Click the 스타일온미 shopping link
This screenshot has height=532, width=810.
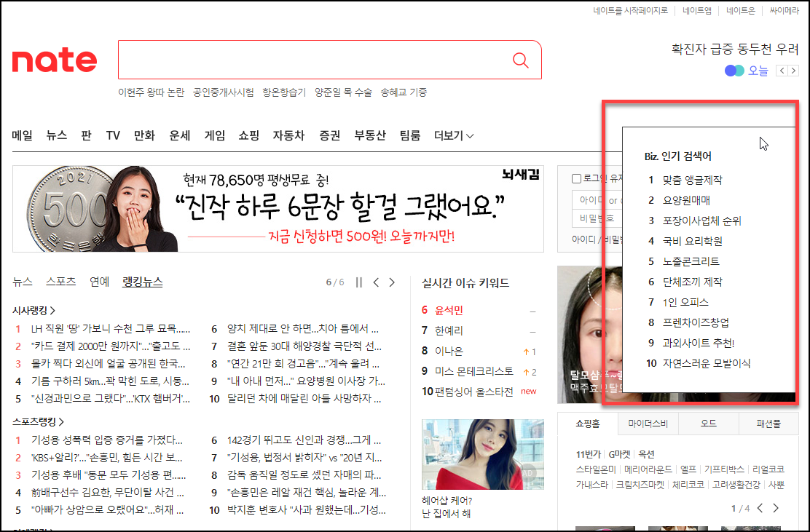[596, 469]
